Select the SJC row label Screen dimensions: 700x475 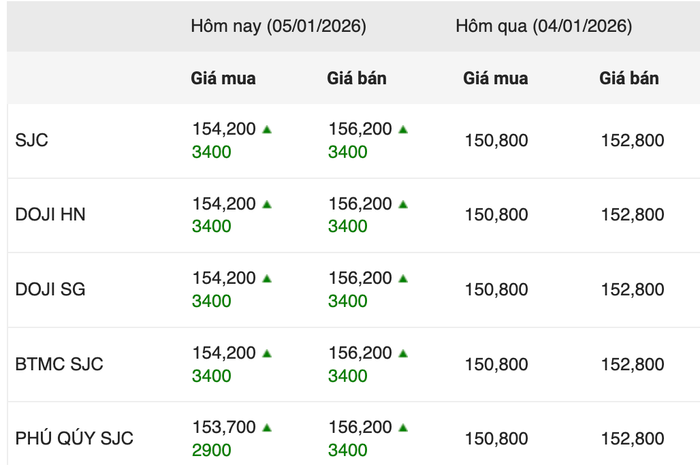tap(32, 141)
